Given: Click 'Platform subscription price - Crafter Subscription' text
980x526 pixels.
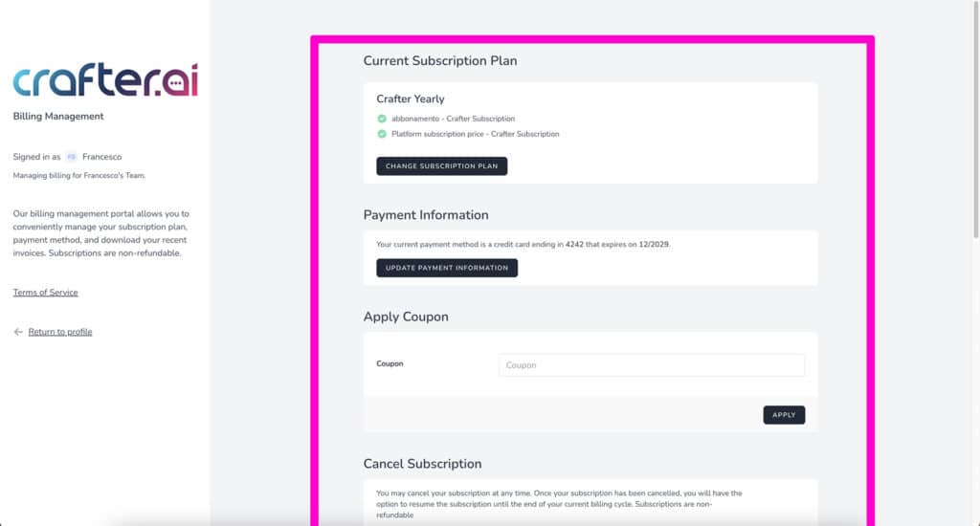Looking at the screenshot, I should 475,134.
